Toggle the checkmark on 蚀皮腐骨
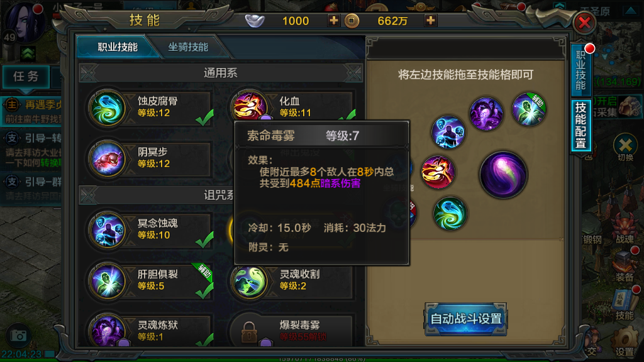The height and width of the screenshot is (362, 644). pyautogui.click(x=204, y=118)
